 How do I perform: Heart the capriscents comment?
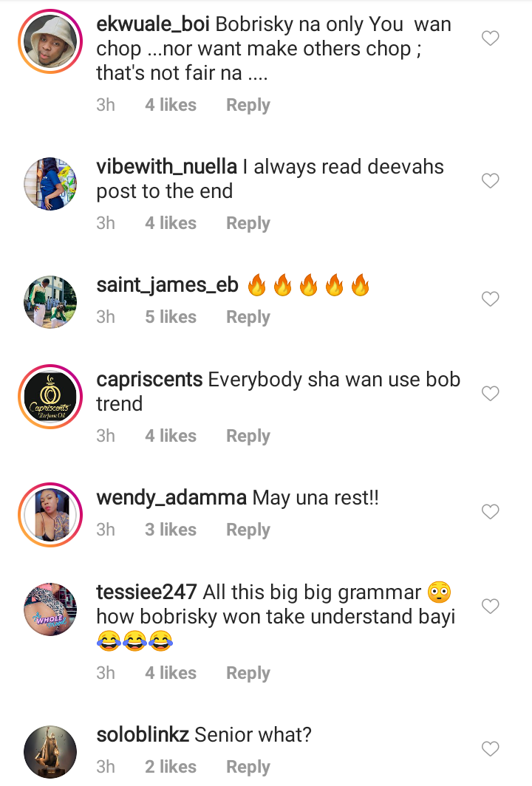point(490,394)
